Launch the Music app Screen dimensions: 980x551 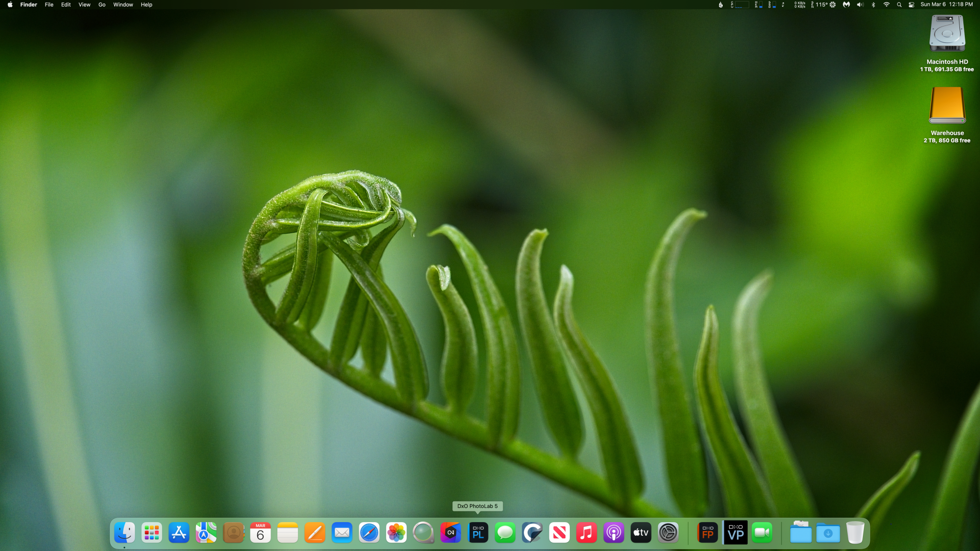coord(586,533)
